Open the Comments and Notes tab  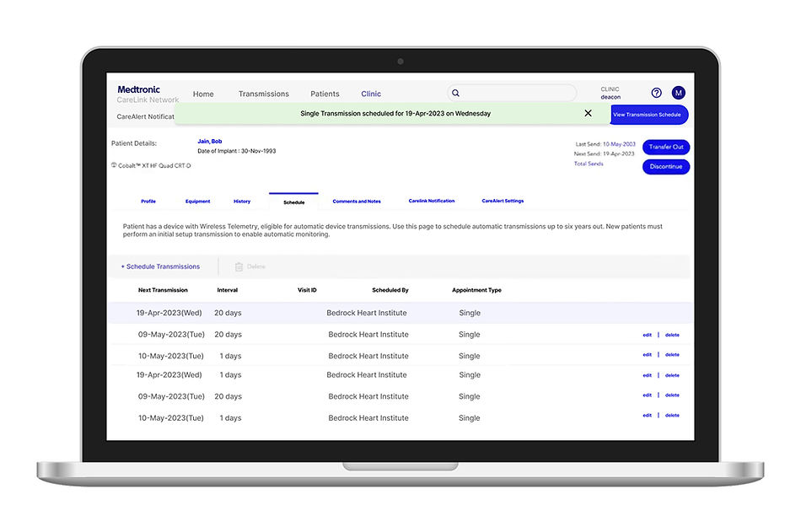(357, 202)
